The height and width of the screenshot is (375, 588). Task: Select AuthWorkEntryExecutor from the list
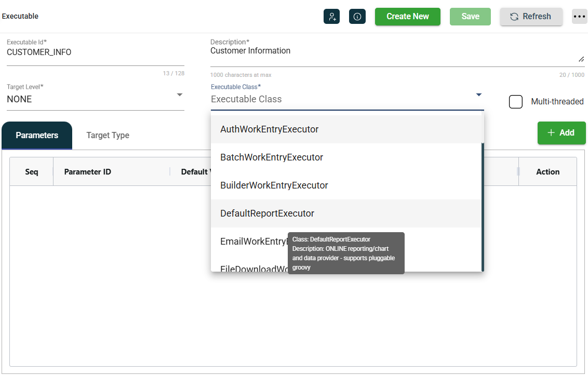269,129
